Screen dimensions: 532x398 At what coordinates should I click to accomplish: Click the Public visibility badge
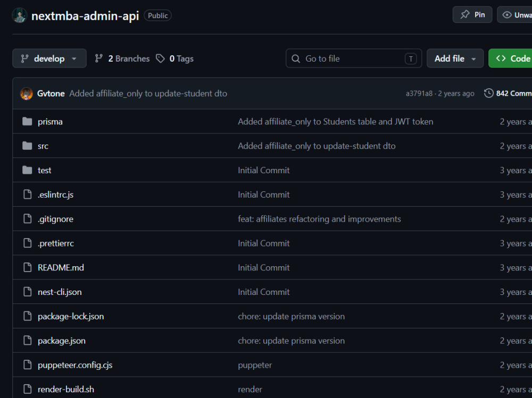pos(158,15)
